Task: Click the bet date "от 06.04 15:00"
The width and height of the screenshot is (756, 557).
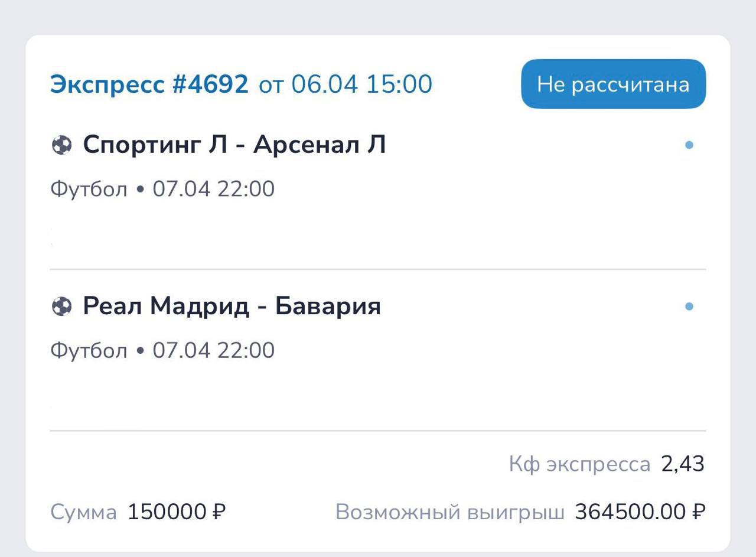Action: click(346, 84)
